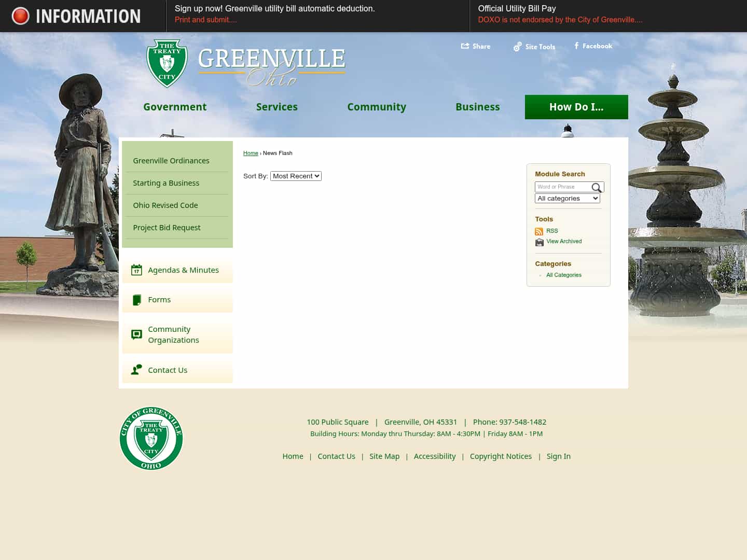Subscribe via the RSS feed icon
The height and width of the screenshot is (560, 747).
click(x=539, y=231)
